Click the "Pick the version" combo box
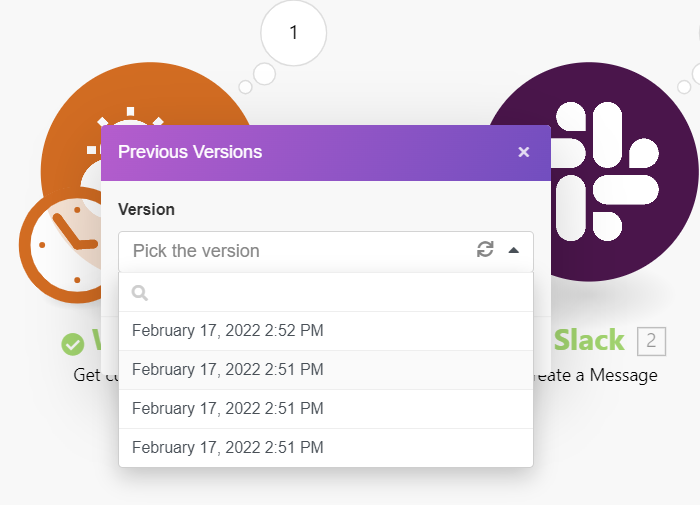The image size is (700, 505). point(300,251)
